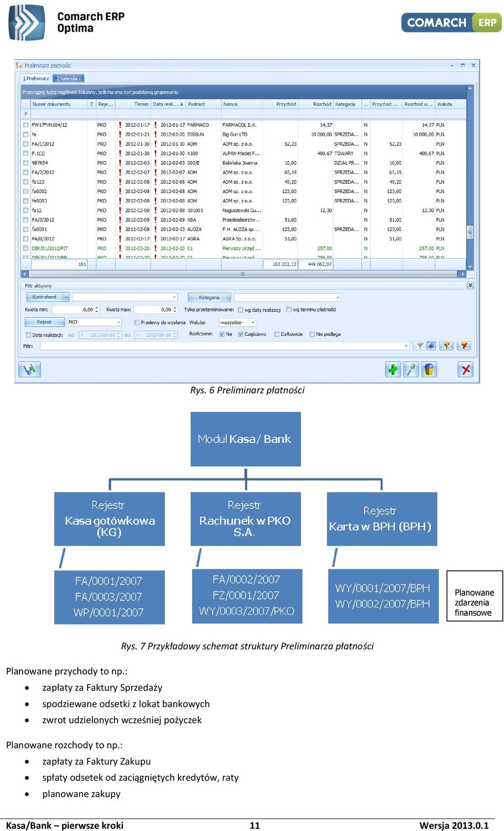This screenshot has width=504, height=831.
Task: Click the funnel apply-filter icon
Action: [x=419, y=346]
